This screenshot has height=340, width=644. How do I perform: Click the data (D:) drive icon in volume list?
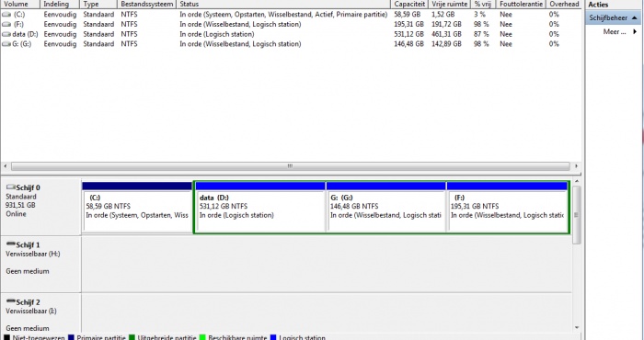point(6,34)
